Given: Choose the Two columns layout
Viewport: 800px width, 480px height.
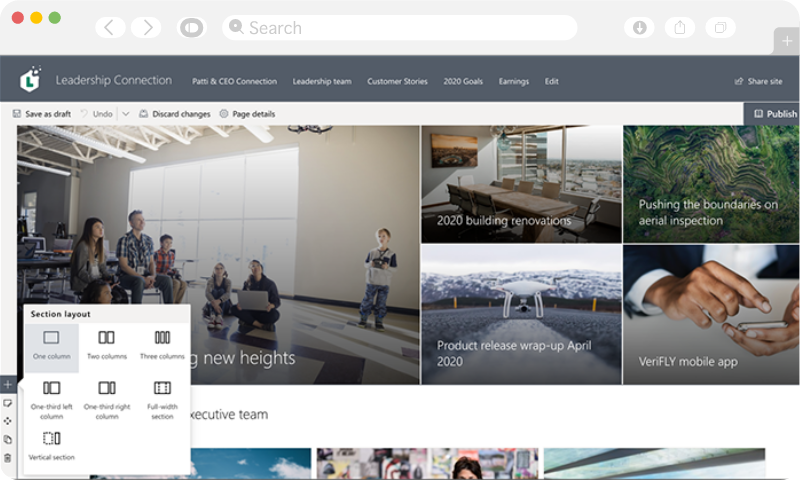Looking at the screenshot, I should (106, 345).
